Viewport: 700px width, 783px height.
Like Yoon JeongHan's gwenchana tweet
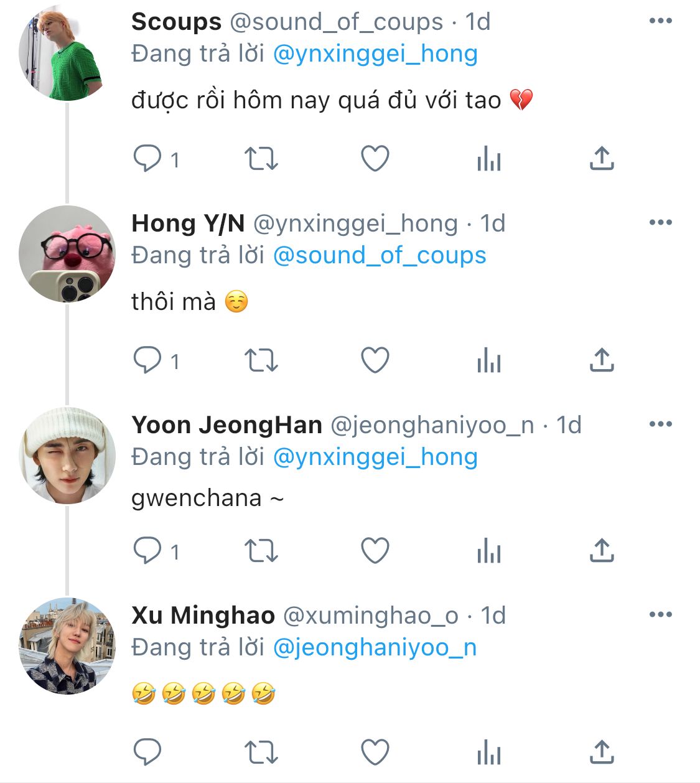[375, 551]
